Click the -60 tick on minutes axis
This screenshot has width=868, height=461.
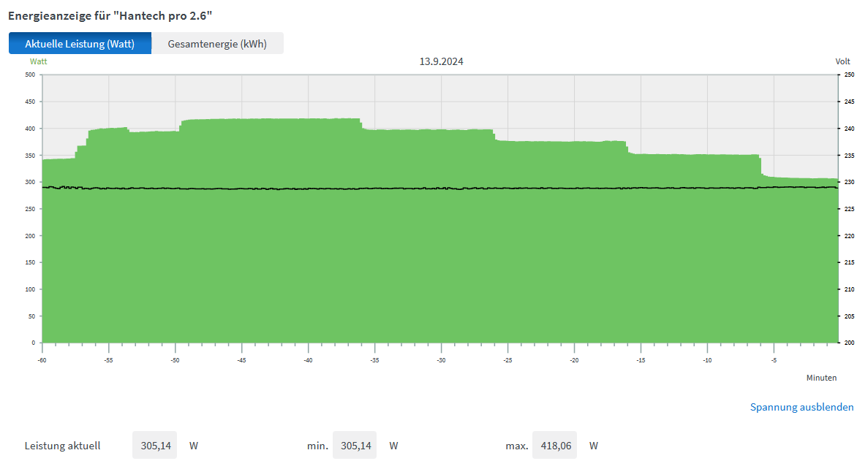(42, 360)
